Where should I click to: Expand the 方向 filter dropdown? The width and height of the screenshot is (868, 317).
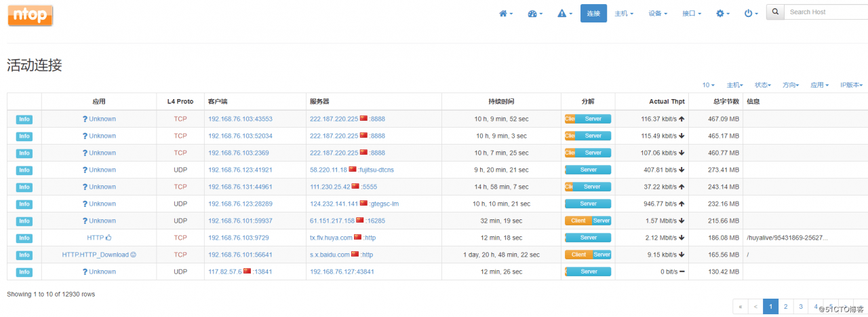[791, 85]
